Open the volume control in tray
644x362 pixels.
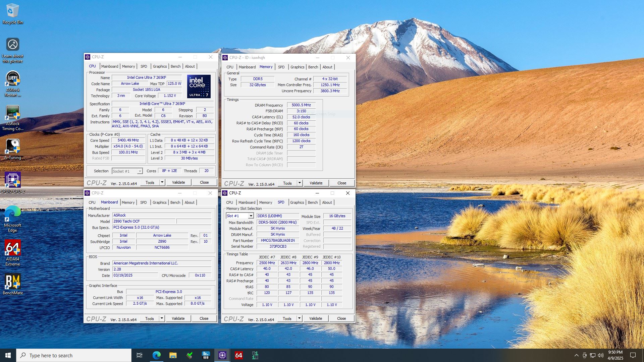(x=600, y=355)
